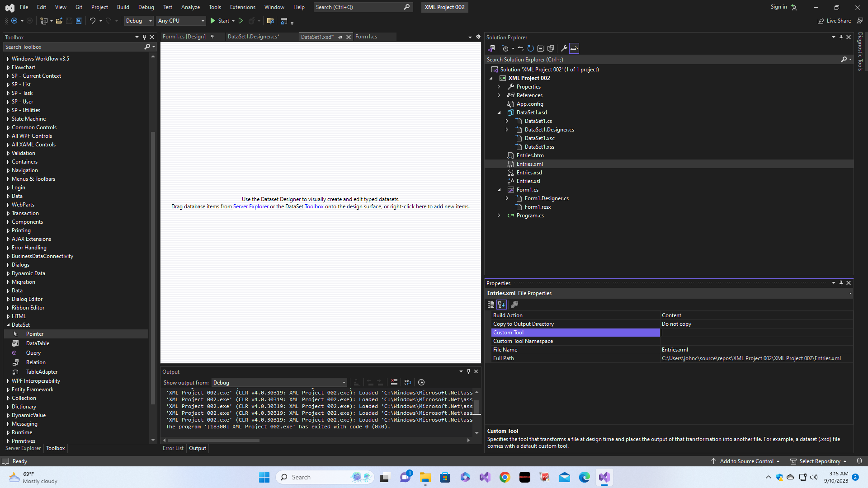Open File Explorer from the taskbar

tap(425, 477)
